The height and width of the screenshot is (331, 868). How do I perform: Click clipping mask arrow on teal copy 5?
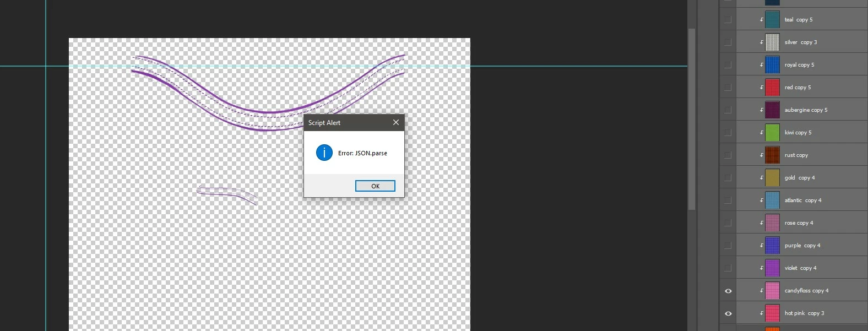pos(762,20)
